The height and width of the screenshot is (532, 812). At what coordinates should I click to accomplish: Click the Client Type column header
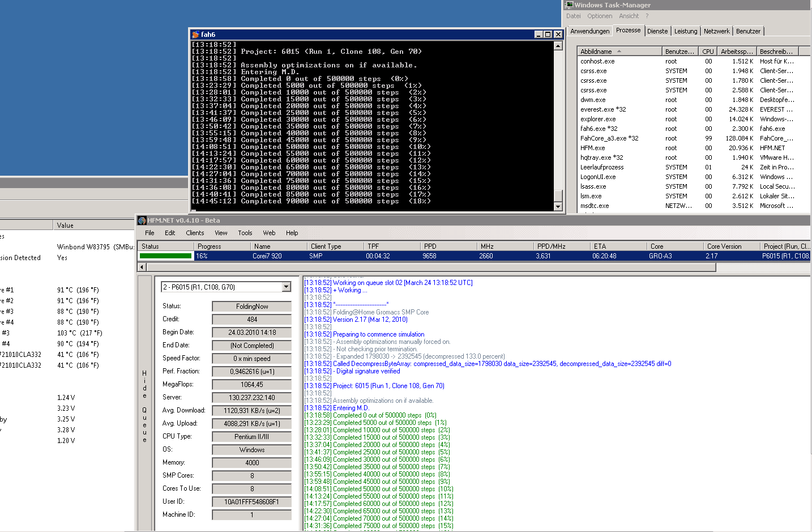335,246
